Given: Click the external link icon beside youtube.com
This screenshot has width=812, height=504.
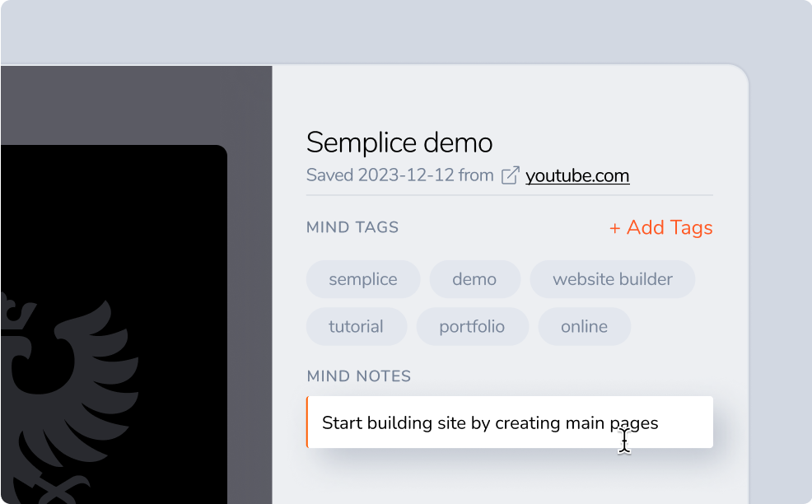Looking at the screenshot, I should click(x=511, y=175).
